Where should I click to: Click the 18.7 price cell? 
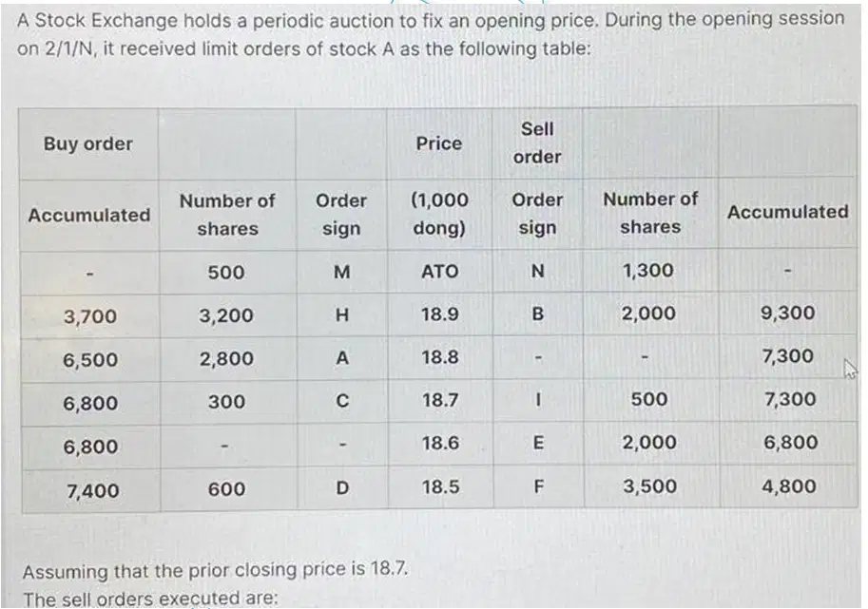tap(440, 399)
